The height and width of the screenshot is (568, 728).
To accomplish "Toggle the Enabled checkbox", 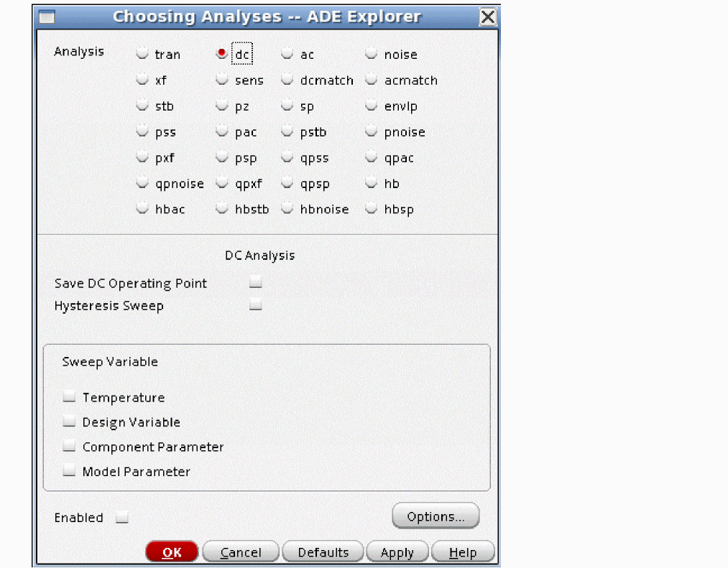I will (x=122, y=517).
